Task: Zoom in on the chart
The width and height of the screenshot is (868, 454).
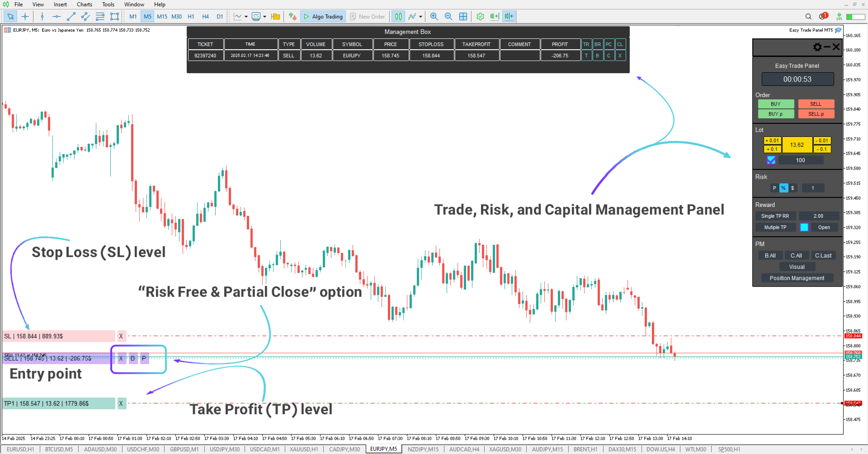Action: click(x=434, y=17)
